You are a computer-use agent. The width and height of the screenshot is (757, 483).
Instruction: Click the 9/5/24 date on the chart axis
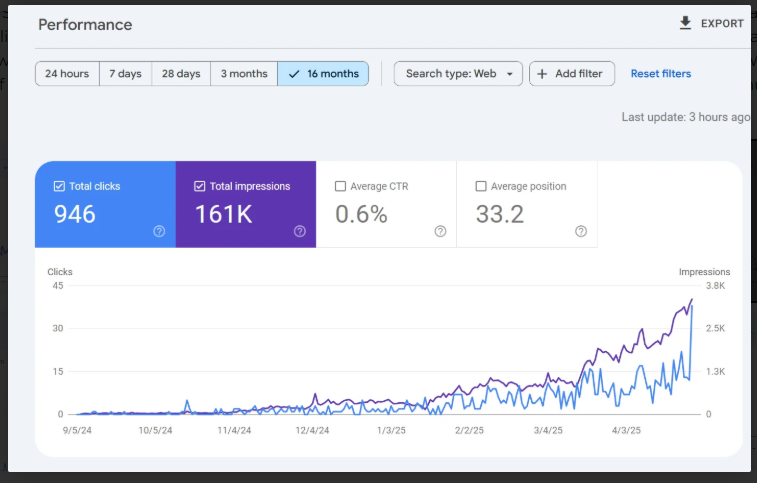tap(77, 430)
